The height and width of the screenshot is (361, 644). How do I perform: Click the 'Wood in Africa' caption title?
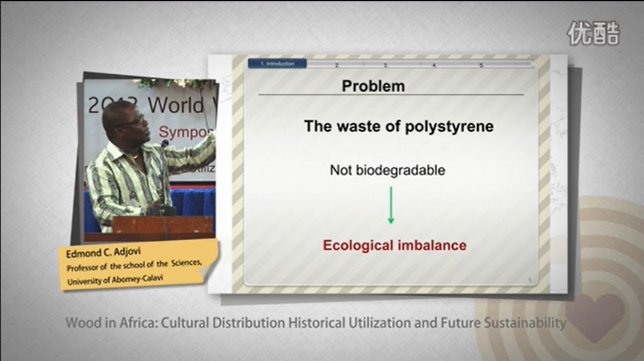pyautogui.click(x=316, y=323)
